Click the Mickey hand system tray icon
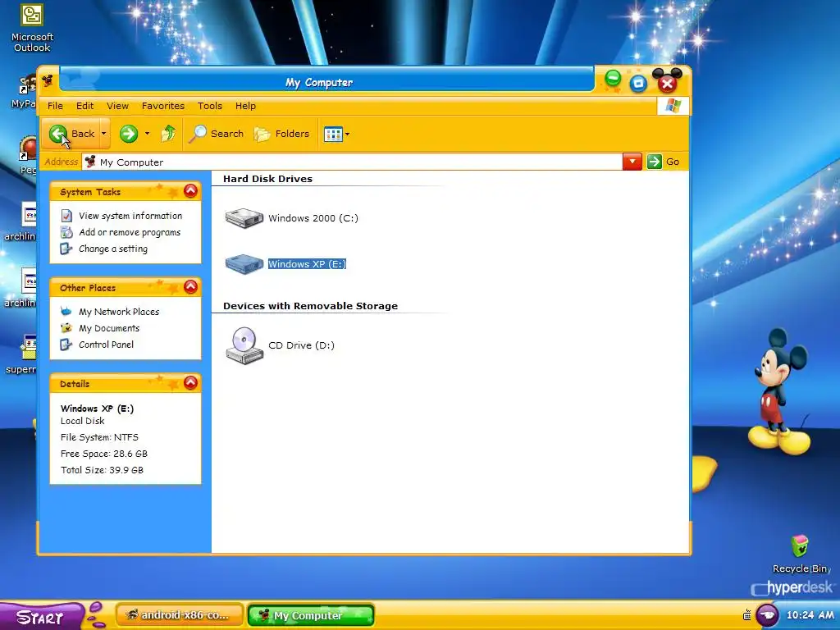The height and width of the screenshot is (630, 840). (767, 615)
